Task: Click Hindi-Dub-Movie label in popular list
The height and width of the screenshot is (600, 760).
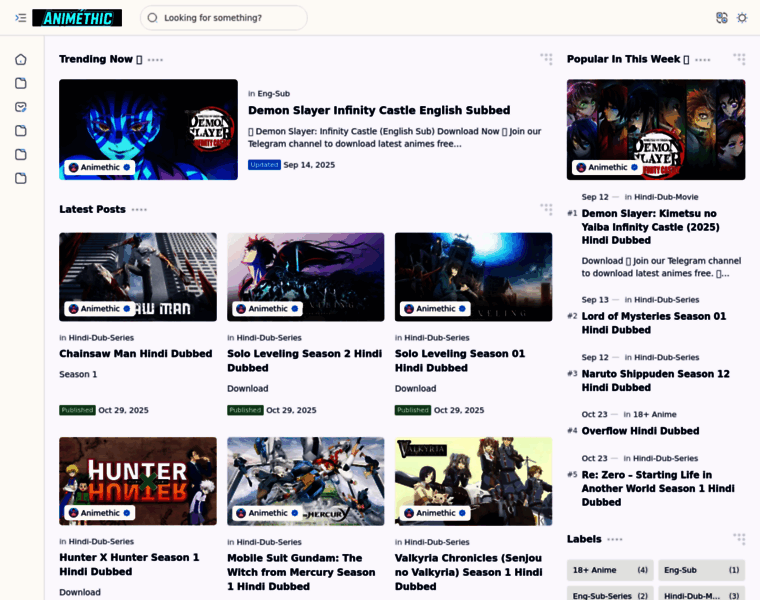Action: (x=666, y=197)
